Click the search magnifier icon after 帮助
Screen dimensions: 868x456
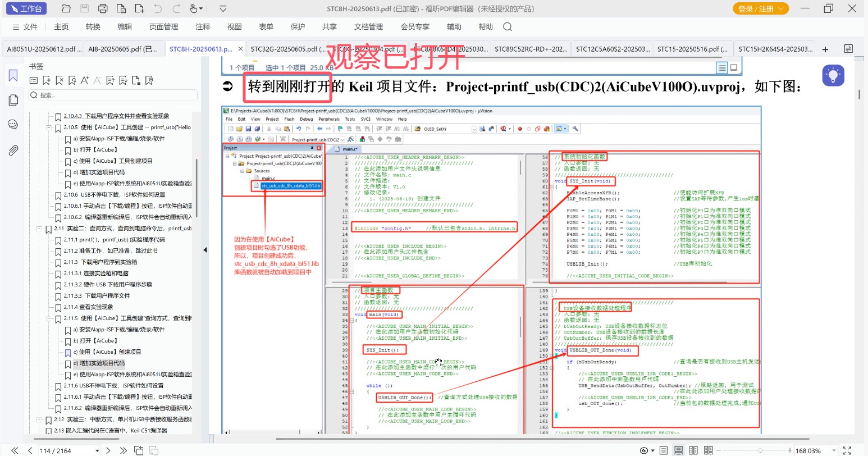508,26
